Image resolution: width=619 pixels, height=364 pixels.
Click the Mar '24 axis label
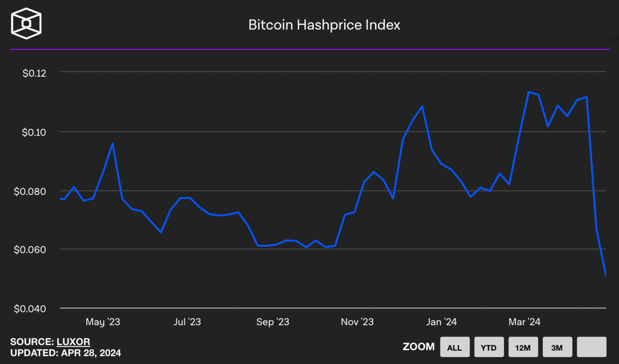[x=524, y=322]
